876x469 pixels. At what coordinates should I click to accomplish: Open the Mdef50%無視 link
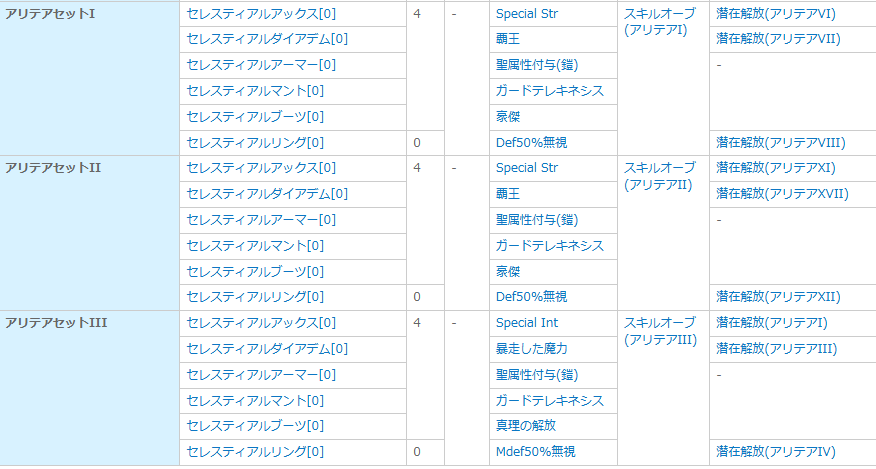(535, 452)
